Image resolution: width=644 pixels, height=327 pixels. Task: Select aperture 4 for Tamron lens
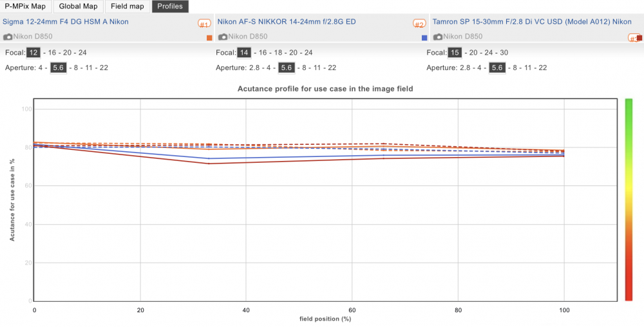[x=480, y=68]
